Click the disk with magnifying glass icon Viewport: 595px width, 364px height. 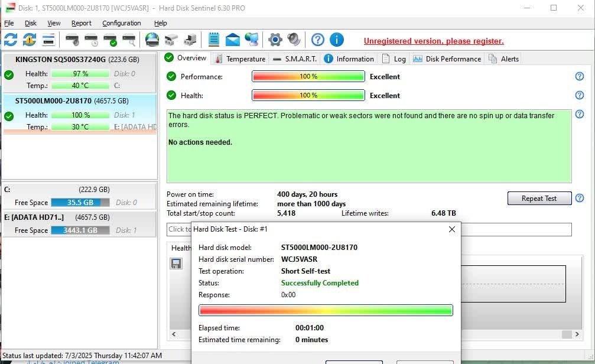(x=129, y=40)
